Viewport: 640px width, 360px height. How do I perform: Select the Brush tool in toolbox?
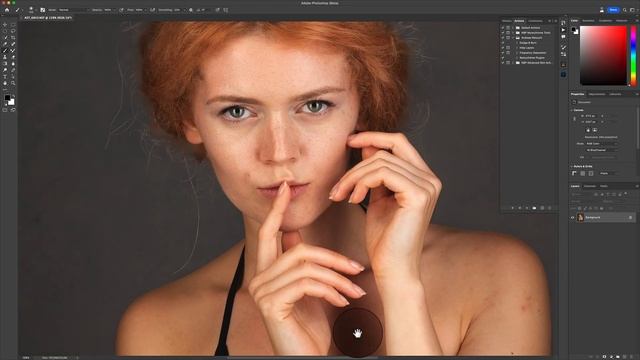[5, 50]
